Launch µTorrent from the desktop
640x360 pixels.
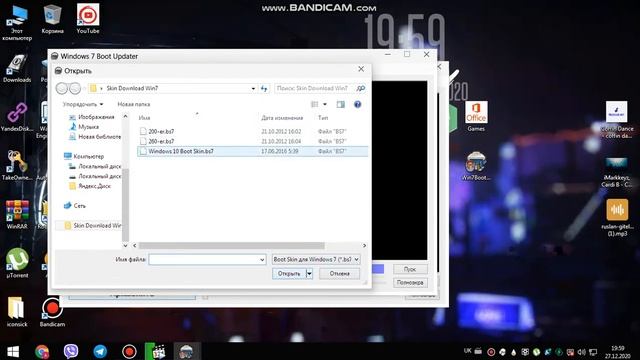[x=17, y=263]
